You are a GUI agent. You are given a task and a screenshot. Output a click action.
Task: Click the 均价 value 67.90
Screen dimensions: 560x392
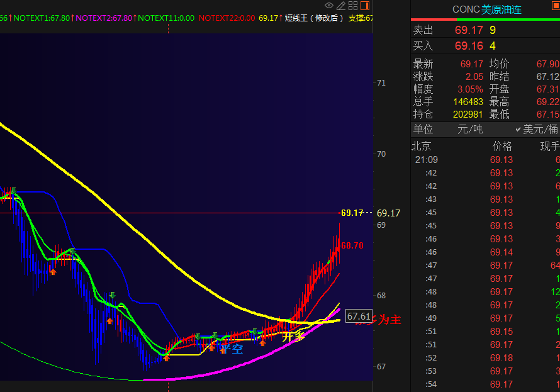(548, 64)
